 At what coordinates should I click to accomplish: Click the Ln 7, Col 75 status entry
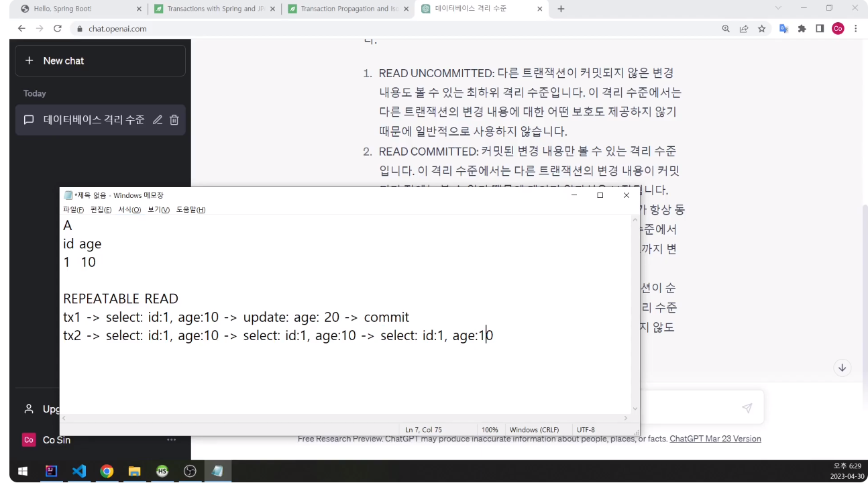pos(423,429)
